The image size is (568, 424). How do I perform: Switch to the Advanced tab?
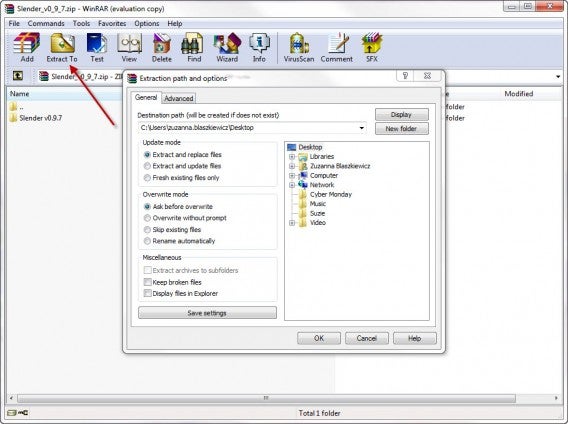179,98
